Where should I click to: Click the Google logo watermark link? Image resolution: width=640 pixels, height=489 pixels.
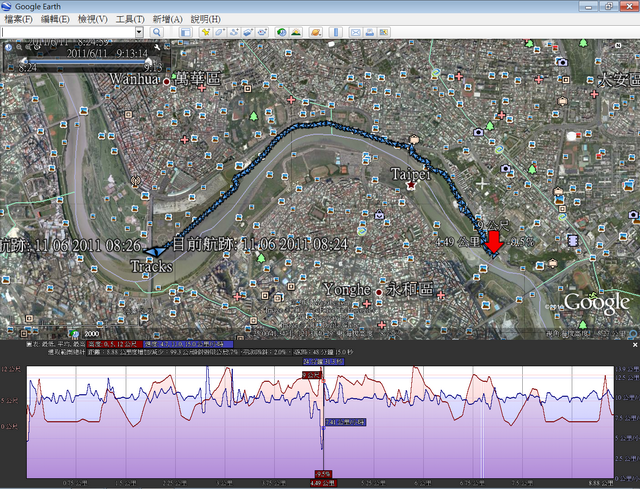click(x=596, y=303)
